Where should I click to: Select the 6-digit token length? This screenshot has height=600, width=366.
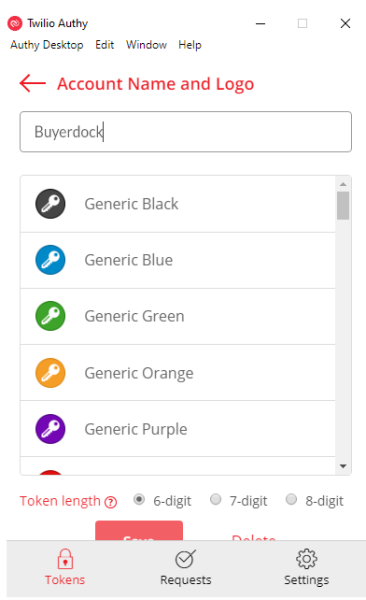click(x=139, y=499)
